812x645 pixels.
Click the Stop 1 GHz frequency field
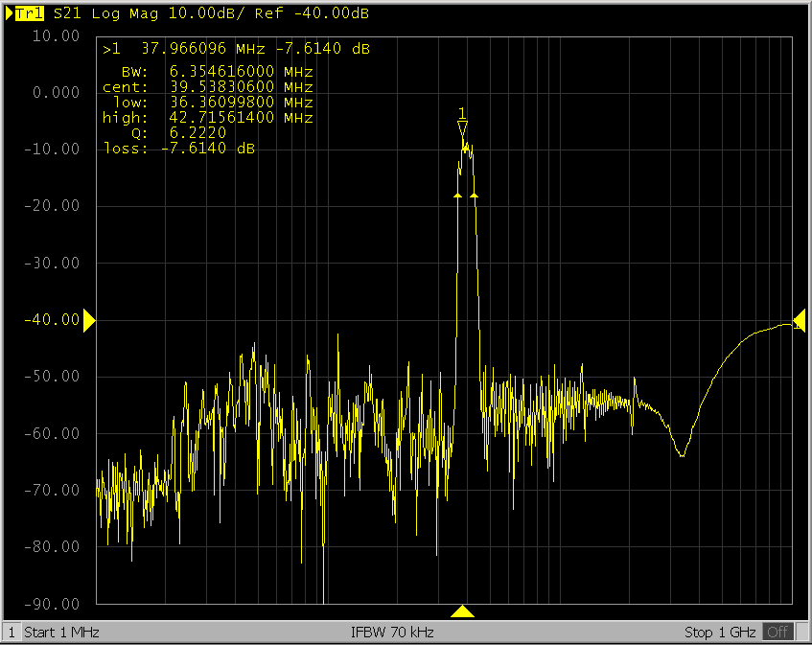[721, 633]
